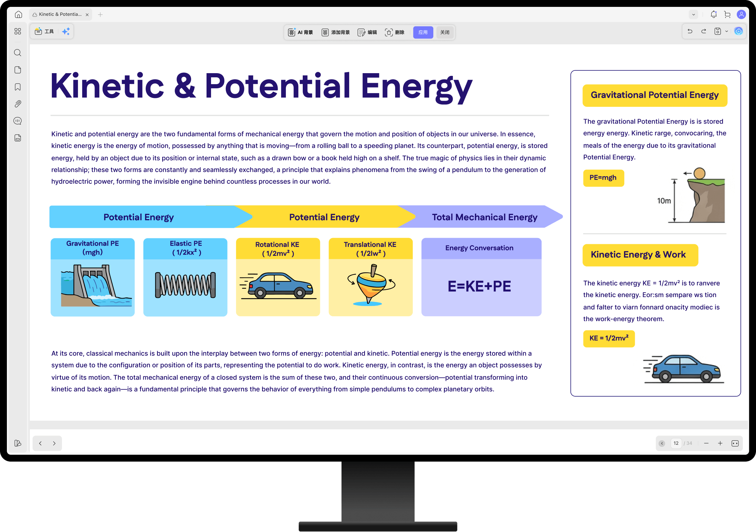756x532 pixels.
Task: Open the attachments paperclip panel
Action: point(18,104)
